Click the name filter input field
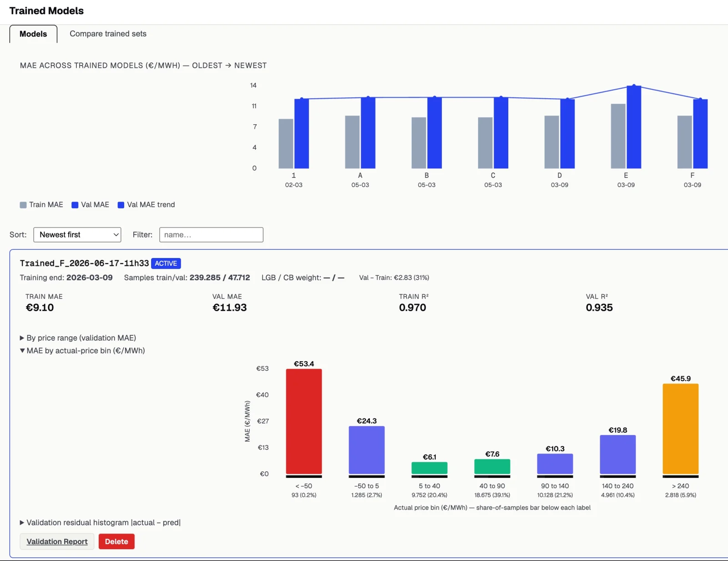Screen dimensions: 728x561 211,235
